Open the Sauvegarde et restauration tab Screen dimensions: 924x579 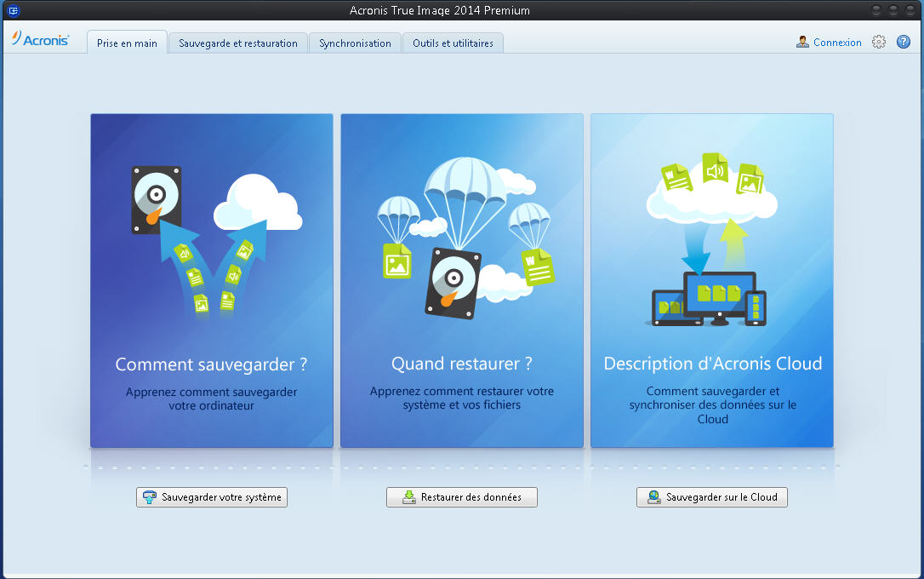(238, 43)
